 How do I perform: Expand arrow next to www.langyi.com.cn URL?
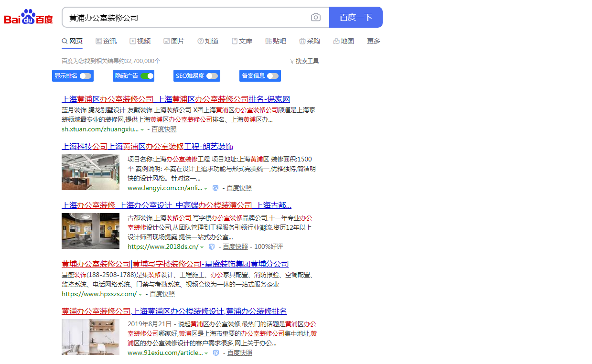pyautogui.click(x=206, y=189)
